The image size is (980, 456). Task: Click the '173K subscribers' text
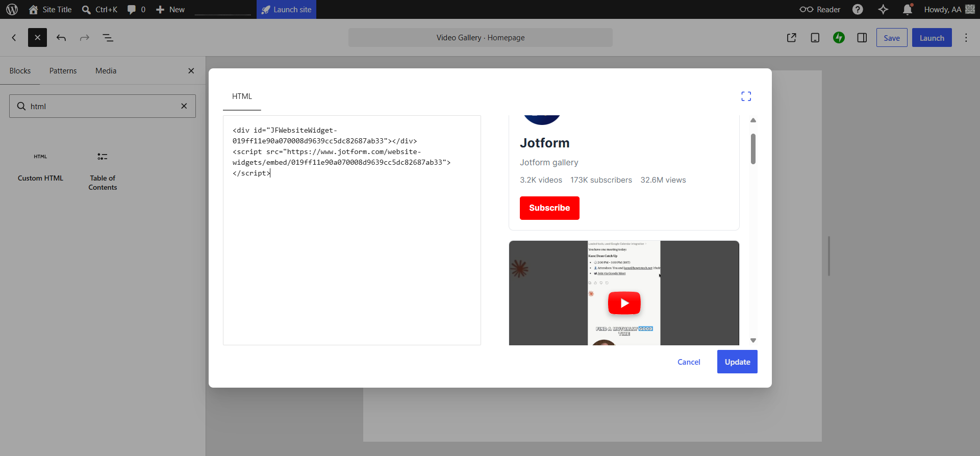601,180
